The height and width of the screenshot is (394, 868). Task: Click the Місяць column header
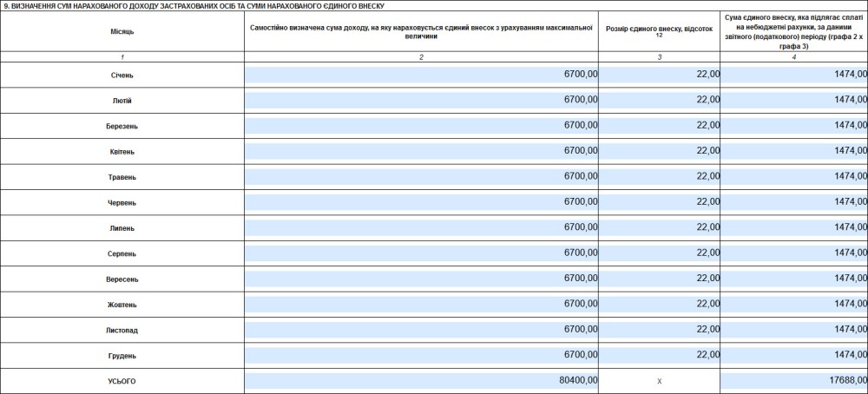122,31
